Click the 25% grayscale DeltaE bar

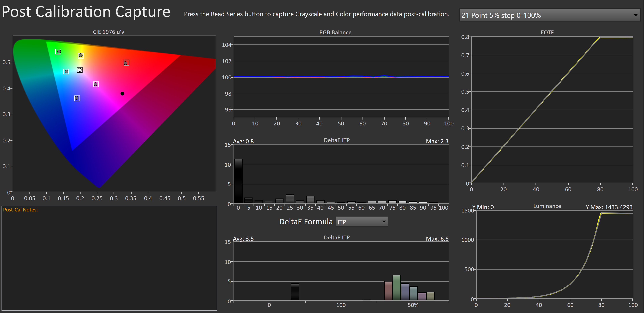click(290, 199)
